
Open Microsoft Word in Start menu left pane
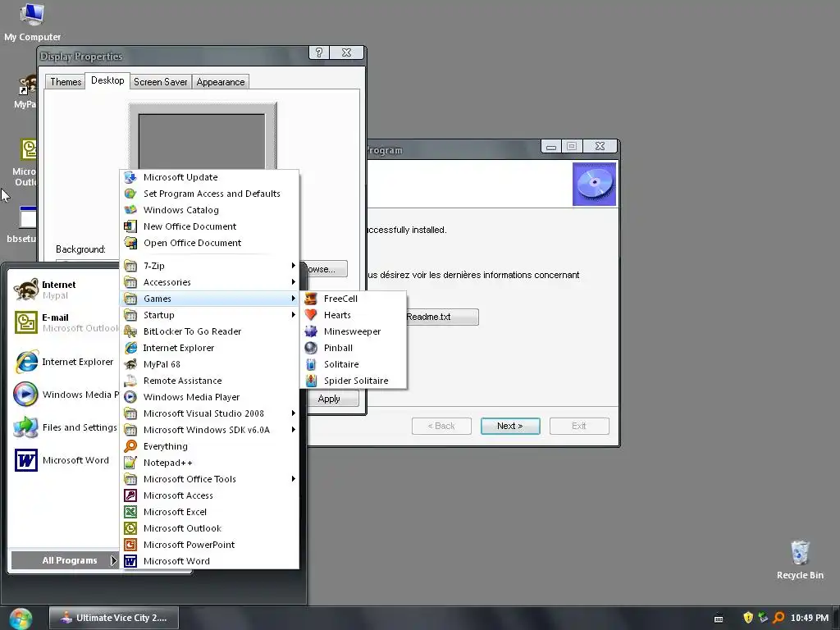click(63, 460)
